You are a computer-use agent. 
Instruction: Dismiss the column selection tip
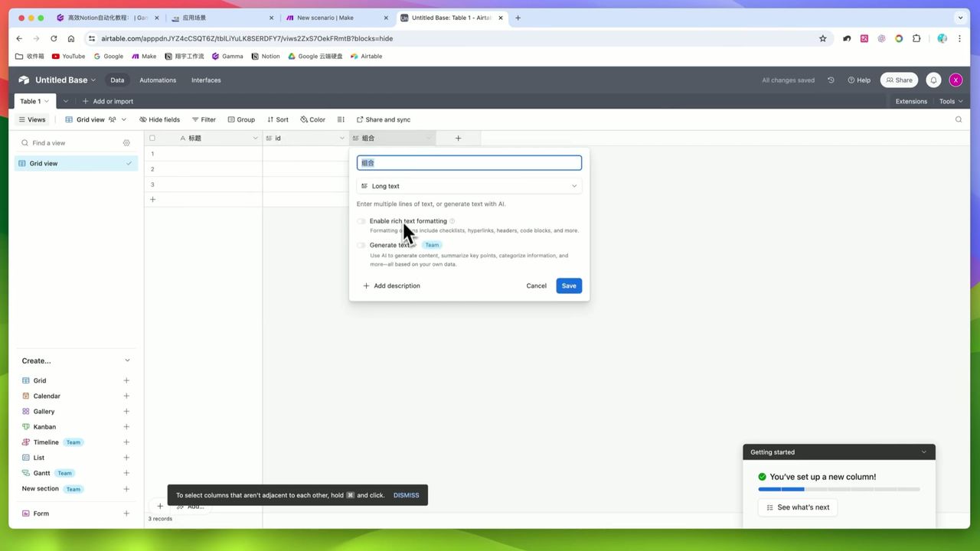pyautogui.click(x=406, y=495)
